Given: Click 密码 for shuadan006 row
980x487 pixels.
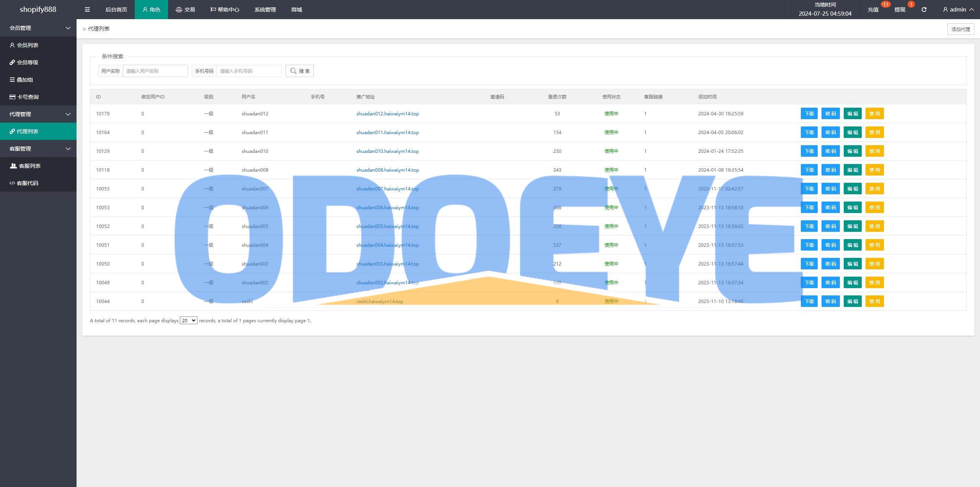Looking at the screenshot, I should 830,207.
